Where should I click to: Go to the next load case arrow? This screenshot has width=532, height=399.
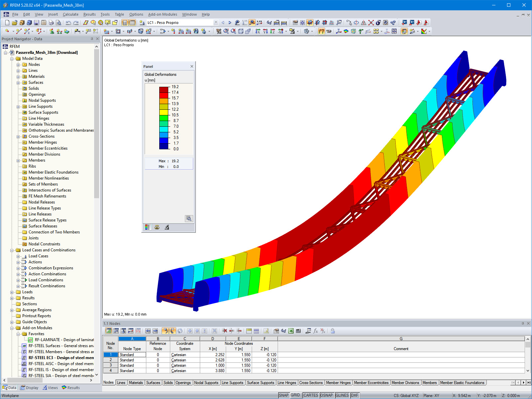(x=230, y=23)
